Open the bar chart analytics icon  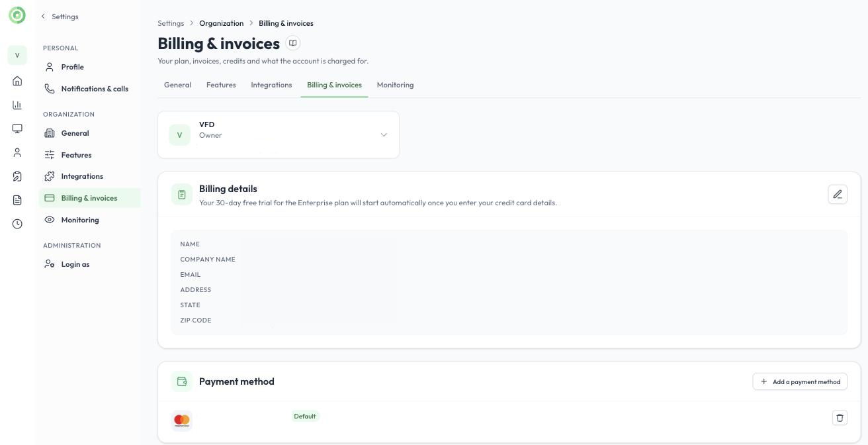click(17, 105)
